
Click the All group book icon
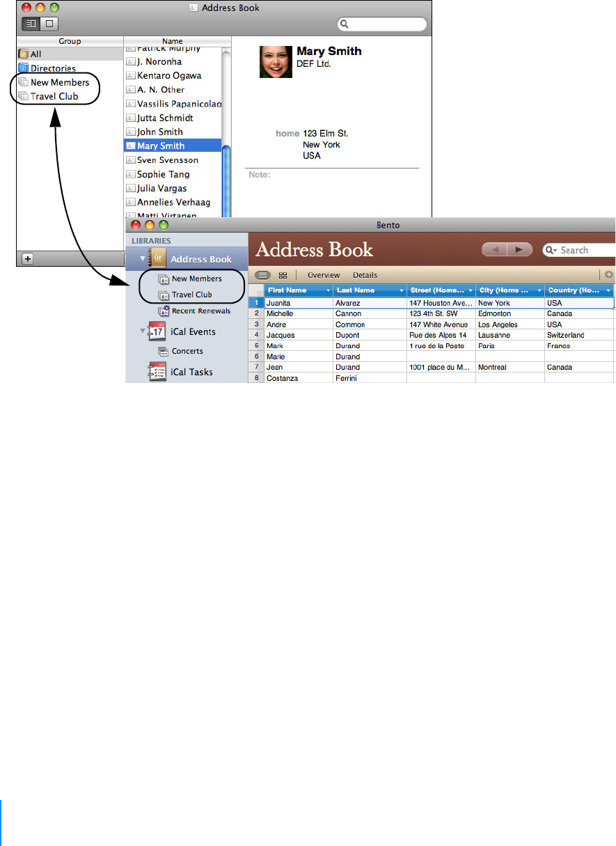pyautogui.click(x=23, y=54)
